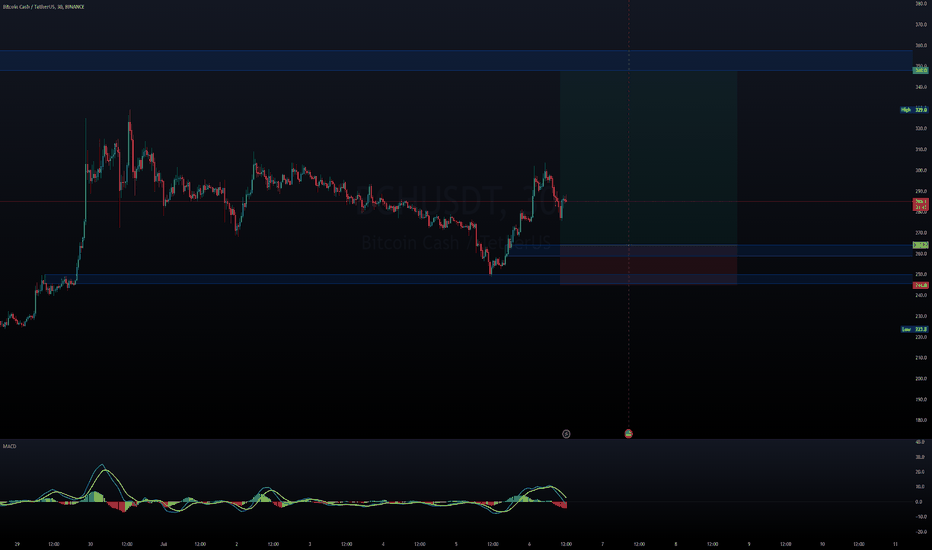This screenshot has height=550, width=932.
Task: Click the '30' date label on time axis
Action: [x=90, y=543]
